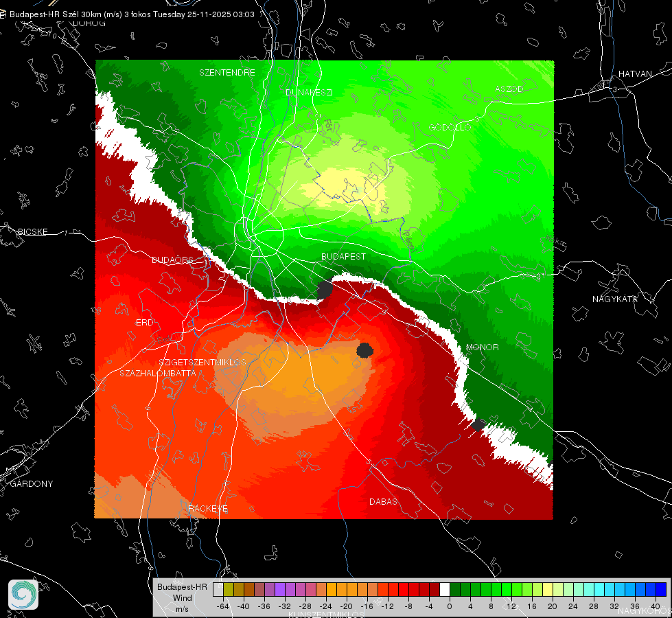Click the MONOR label
The width and height of the screenshot is (672, 618).
(482, 347)
